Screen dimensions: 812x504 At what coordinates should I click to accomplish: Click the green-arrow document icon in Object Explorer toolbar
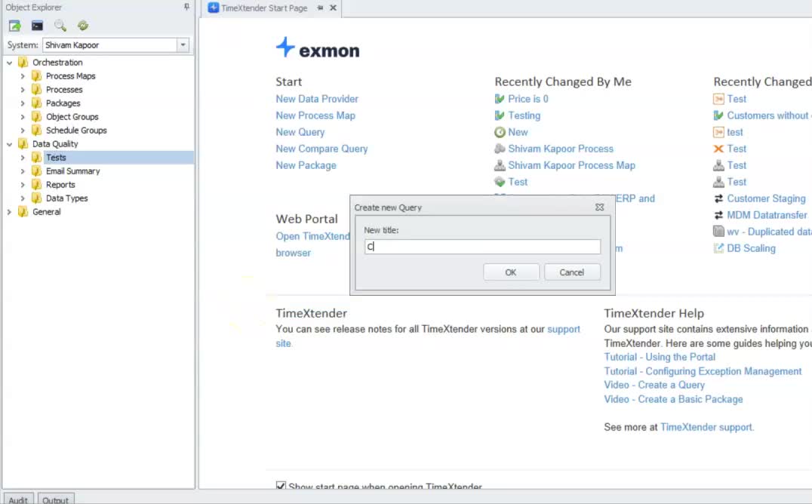tap(14, 26)
